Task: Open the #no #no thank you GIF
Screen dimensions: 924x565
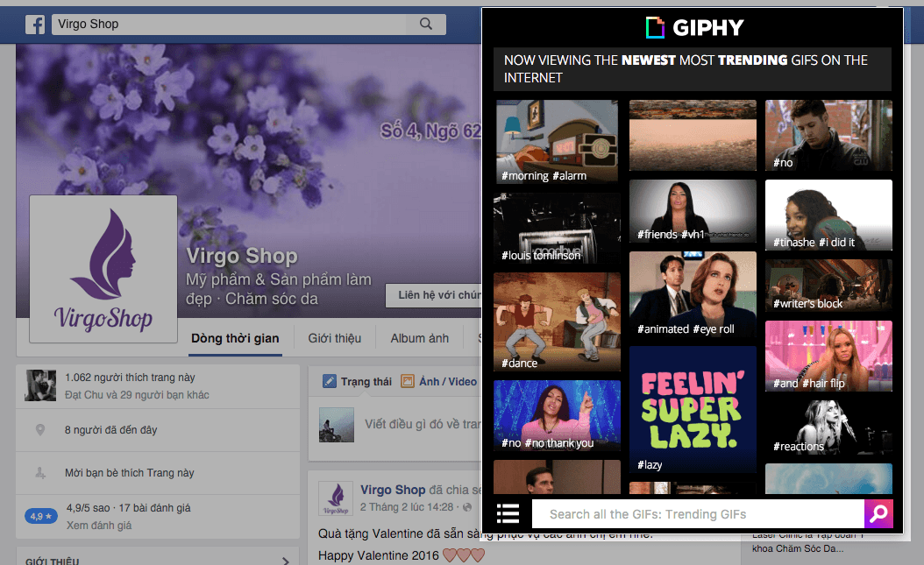Action: (557, 415)
